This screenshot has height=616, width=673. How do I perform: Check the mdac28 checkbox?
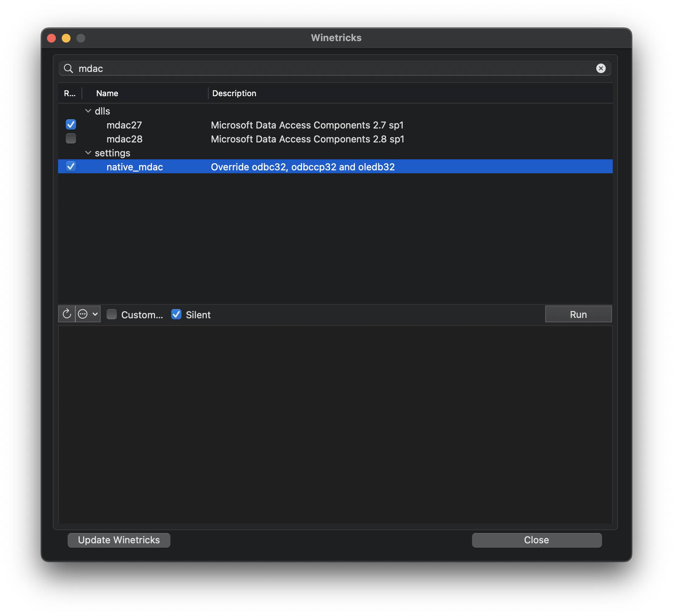71,139
